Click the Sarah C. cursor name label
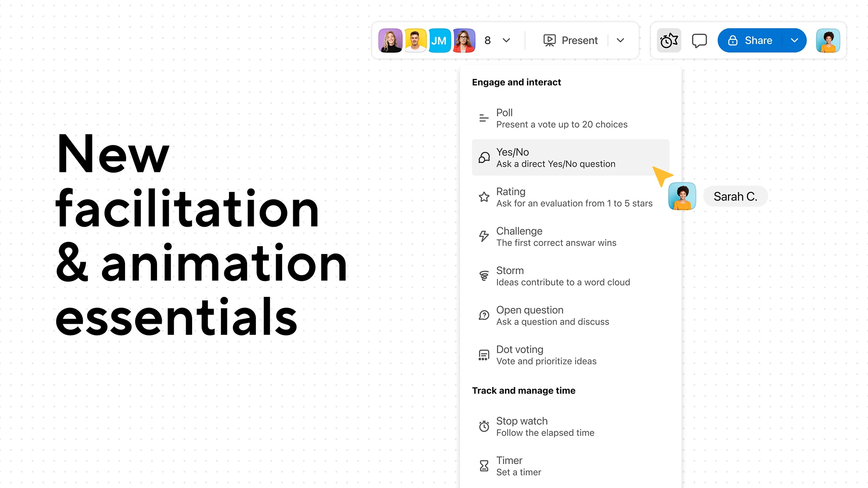 (x=735, y=196)
